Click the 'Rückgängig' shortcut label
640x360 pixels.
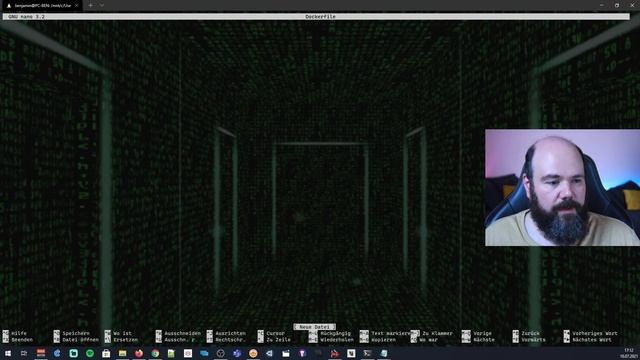(x=336, y=333)
